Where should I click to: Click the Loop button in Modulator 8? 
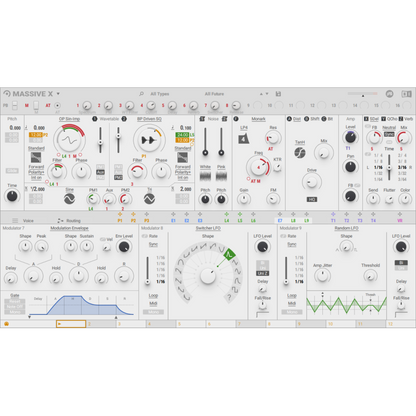click(x=153, y=296)
